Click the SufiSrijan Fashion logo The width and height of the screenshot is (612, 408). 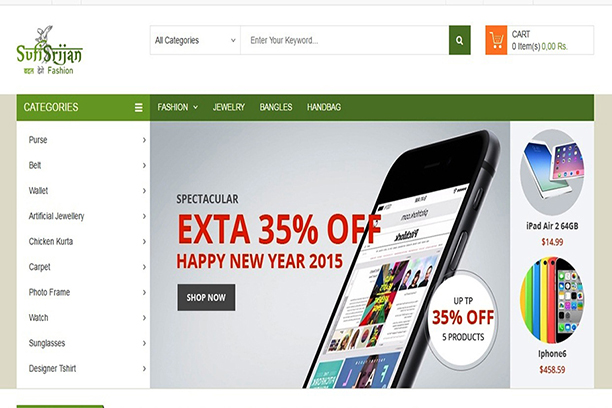tap(49, 50)
